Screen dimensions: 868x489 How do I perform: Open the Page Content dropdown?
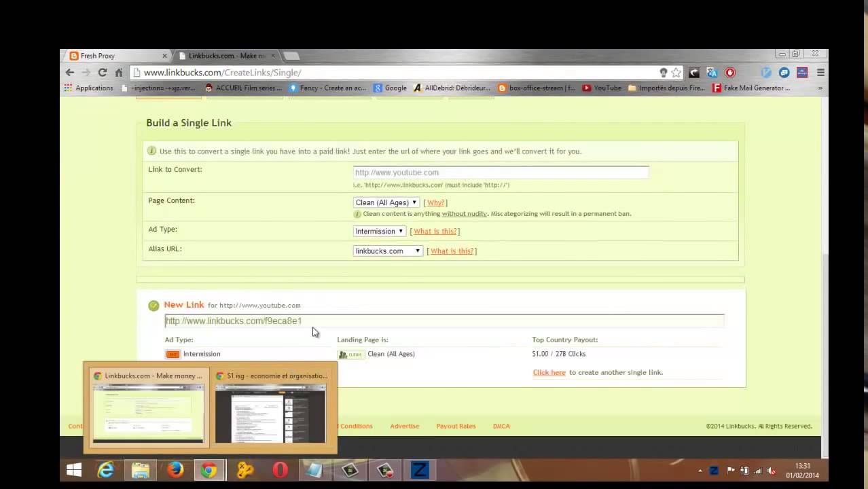click(386, 202)
